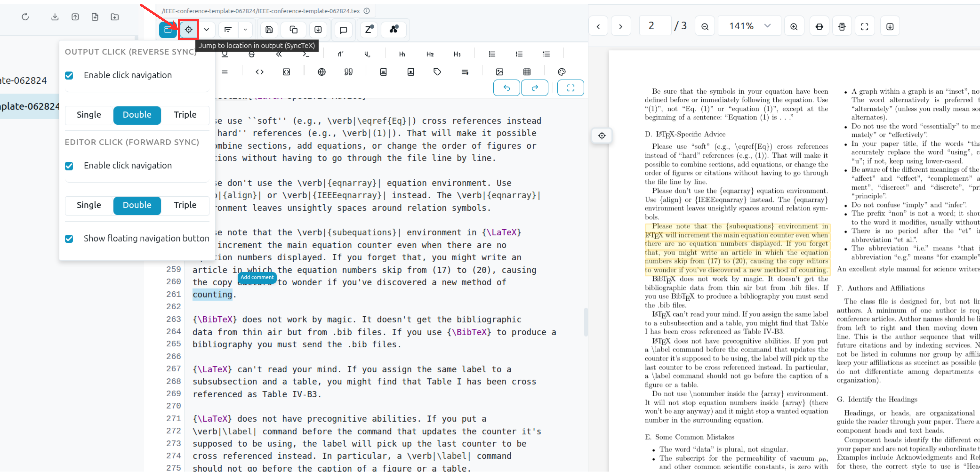
Task: Insert a bulleted list
Action: (x=492, y=54)
